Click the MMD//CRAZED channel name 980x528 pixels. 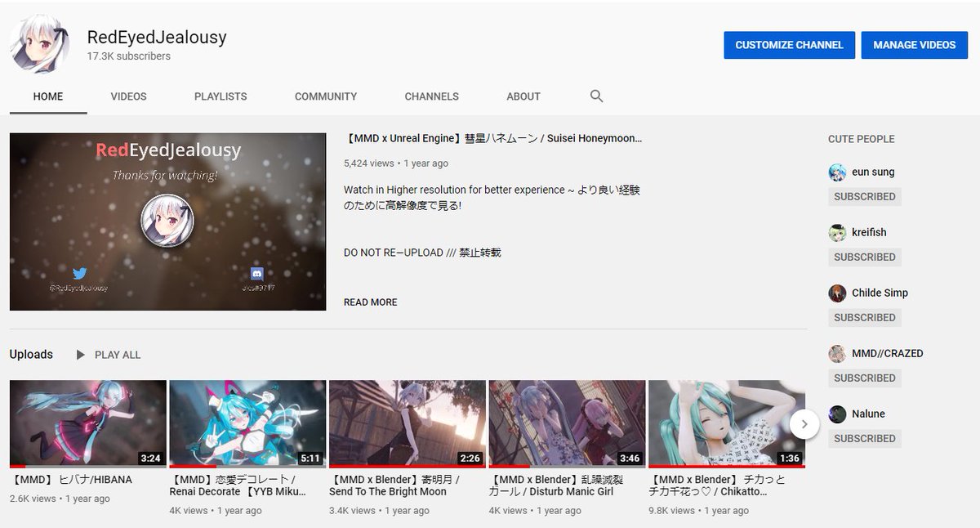coord(888,354)
